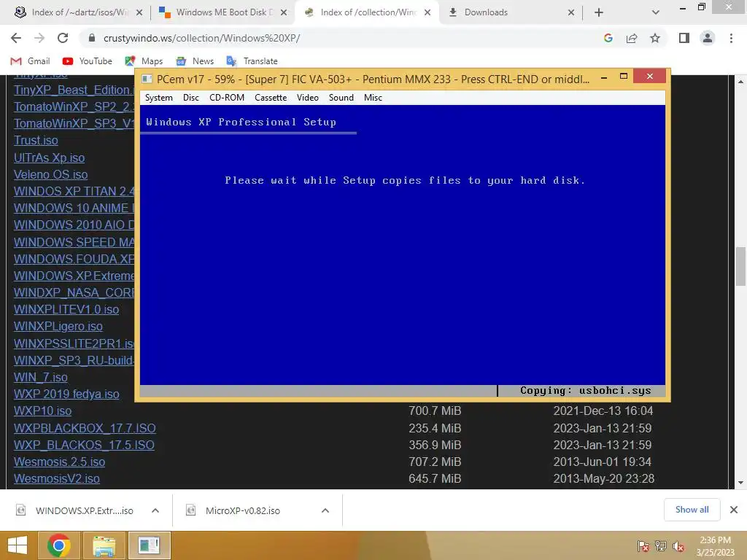Open UlTrAs Xp.iso link

[49, 157]
